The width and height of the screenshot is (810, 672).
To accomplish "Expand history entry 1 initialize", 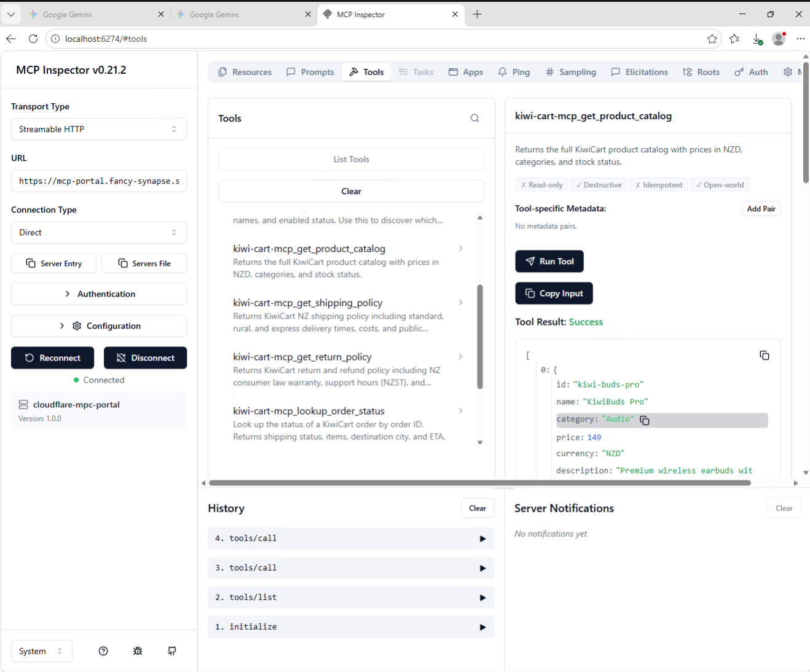I will click(x=351, y=627).
